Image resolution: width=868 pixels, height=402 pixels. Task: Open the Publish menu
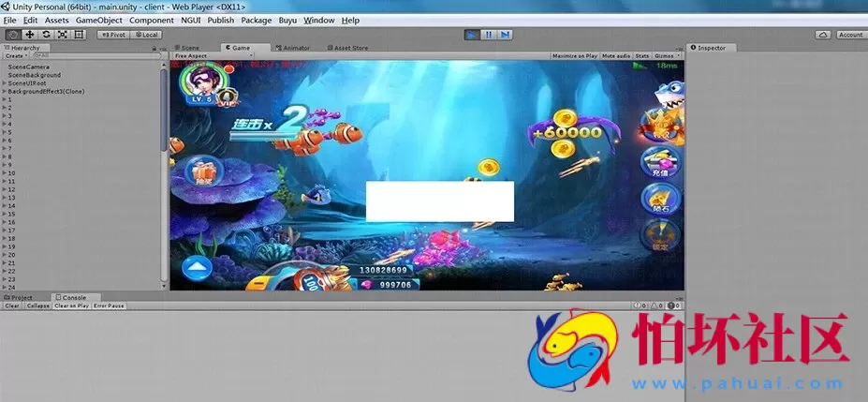(x=221, y=20)
